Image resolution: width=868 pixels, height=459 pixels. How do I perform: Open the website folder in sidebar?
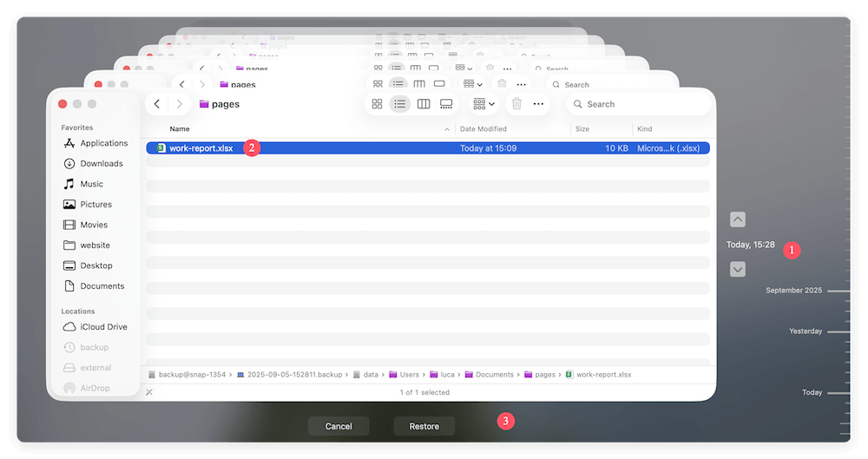pyautogui.click(x=88, y=246)
